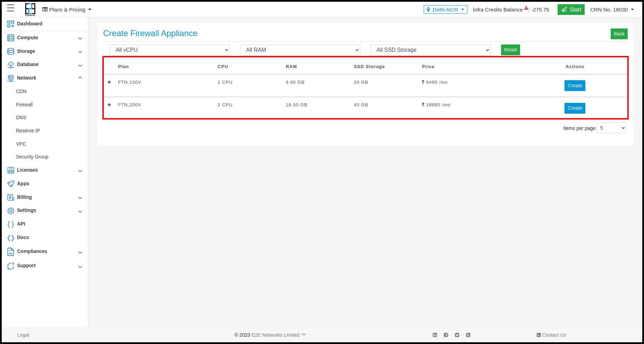Screen dimensions: 644x344
Task: Open the CDN submenu item
Action: 21,91
